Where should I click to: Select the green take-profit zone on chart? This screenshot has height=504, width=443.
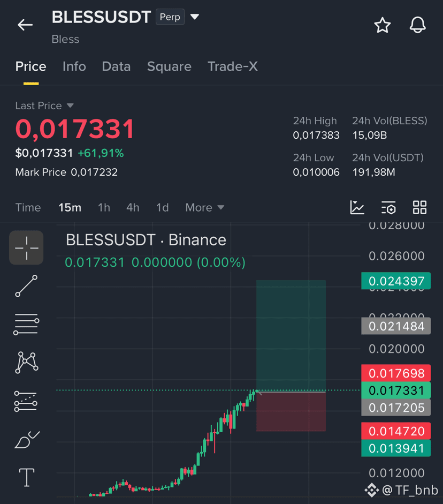click(291, 336)
